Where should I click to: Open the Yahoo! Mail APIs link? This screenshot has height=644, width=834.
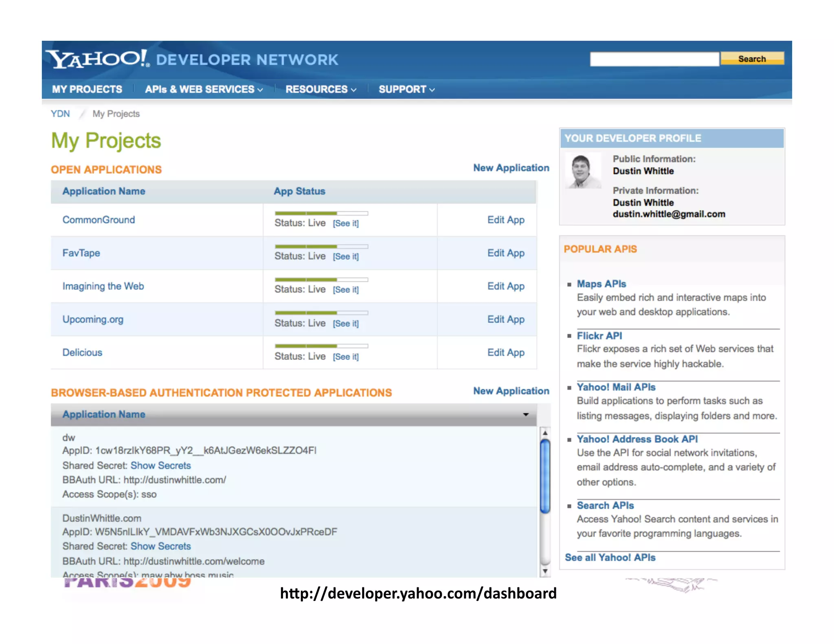(x=616, y=387)
